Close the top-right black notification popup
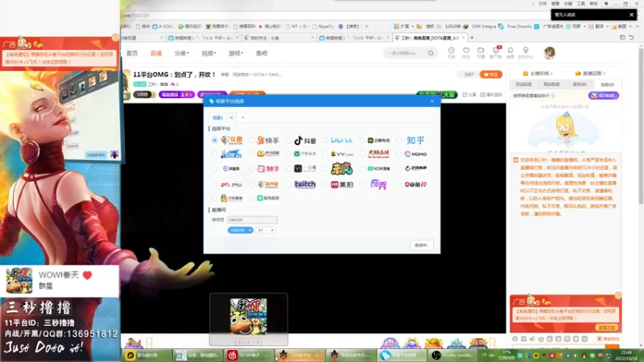 [x=631, y=14]
